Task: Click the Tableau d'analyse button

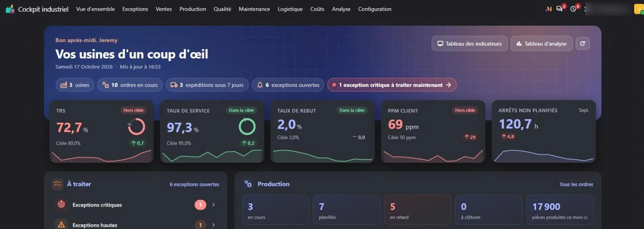Action: pyautogui.click(x=542, y=43)
